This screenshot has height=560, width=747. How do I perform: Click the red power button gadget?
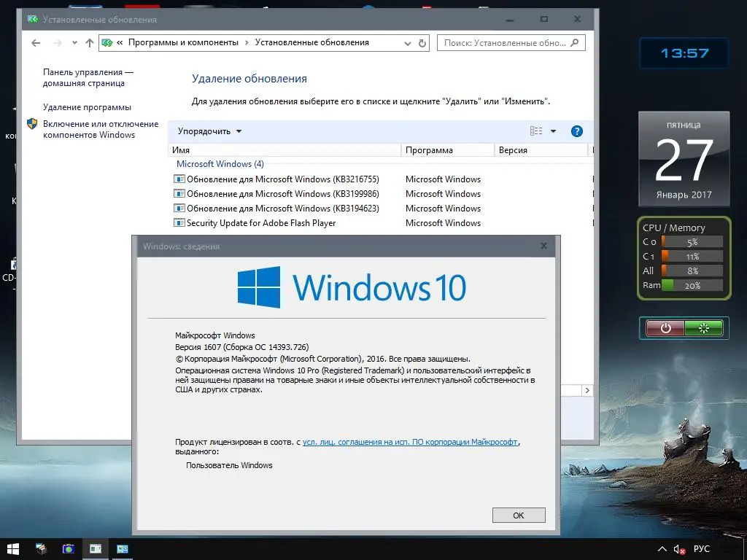665,328
